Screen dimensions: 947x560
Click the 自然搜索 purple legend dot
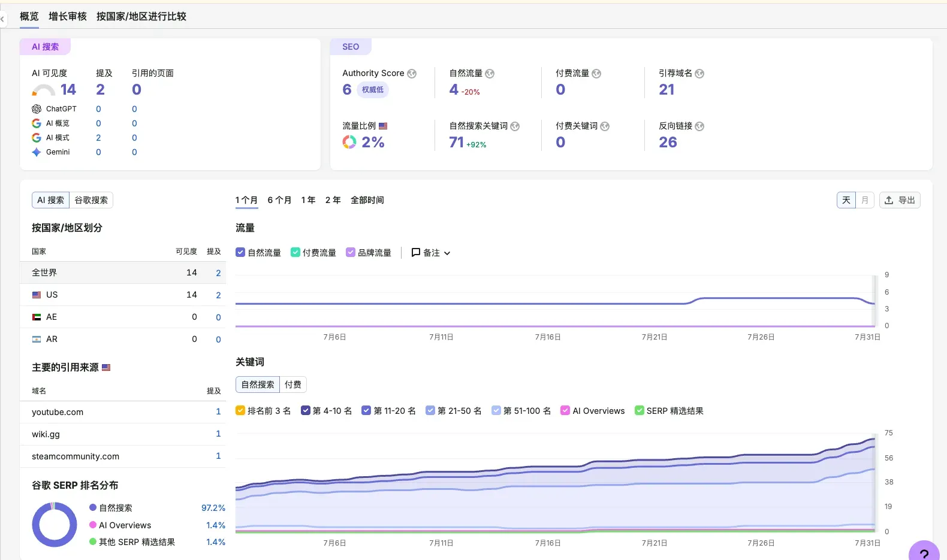pos(93,508)
